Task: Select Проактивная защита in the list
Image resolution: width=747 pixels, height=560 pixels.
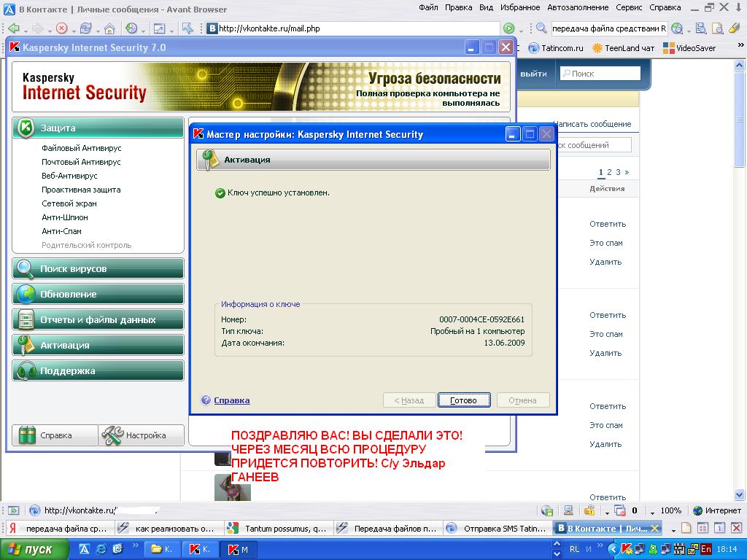Action: (x=81, y=190)
